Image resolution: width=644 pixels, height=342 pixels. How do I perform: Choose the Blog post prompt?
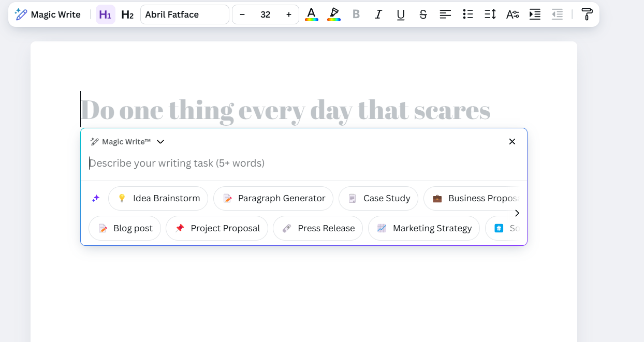125,228
